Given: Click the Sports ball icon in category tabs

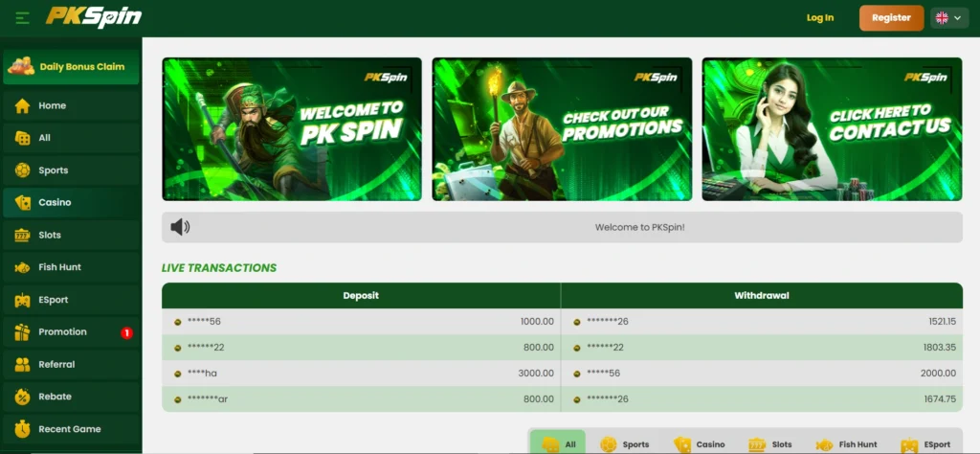Looking at the screenshot, I should [x=608, y=444].
